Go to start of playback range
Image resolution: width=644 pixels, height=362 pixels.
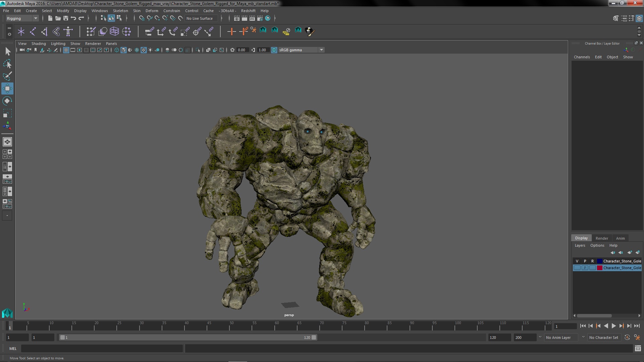(x=583, y=326)
